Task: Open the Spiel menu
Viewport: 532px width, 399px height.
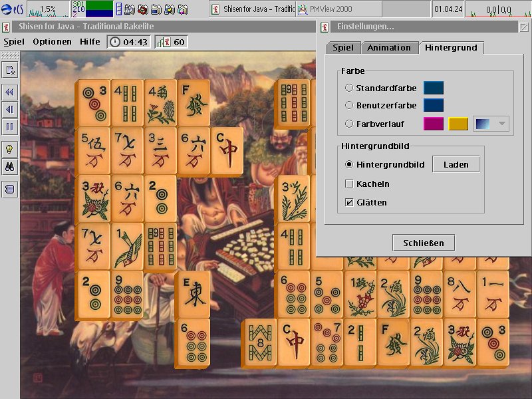Action: coord(14,42)
